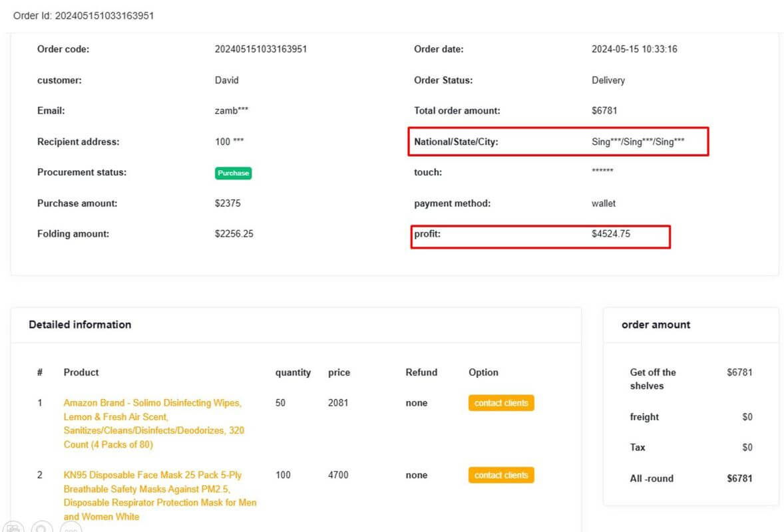
Task: Click the wallet payment method value
Action: tap(602, 203)
